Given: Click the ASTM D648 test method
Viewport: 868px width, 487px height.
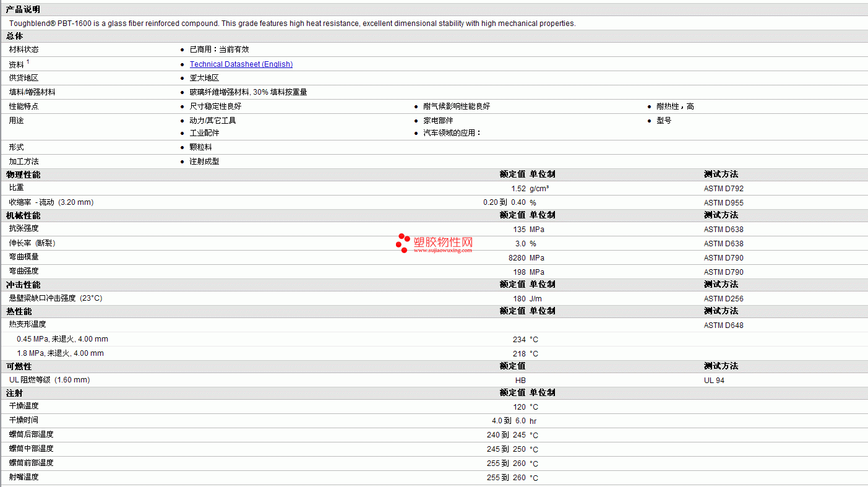Looking at the screenshot, I should [x=724, y=325].
